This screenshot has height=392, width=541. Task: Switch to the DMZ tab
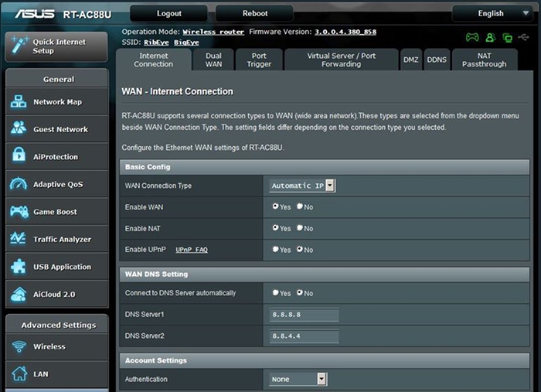[411, 60]
